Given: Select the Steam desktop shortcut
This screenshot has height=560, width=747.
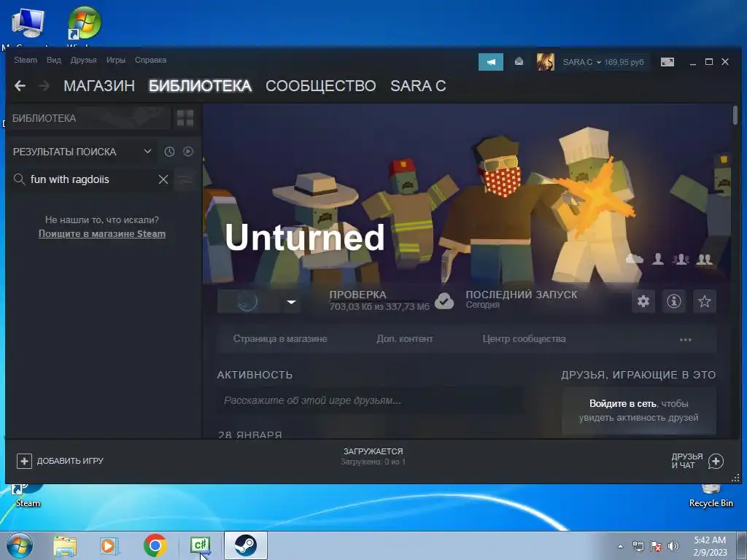Looking at the screenshot, I should [28, 495].
